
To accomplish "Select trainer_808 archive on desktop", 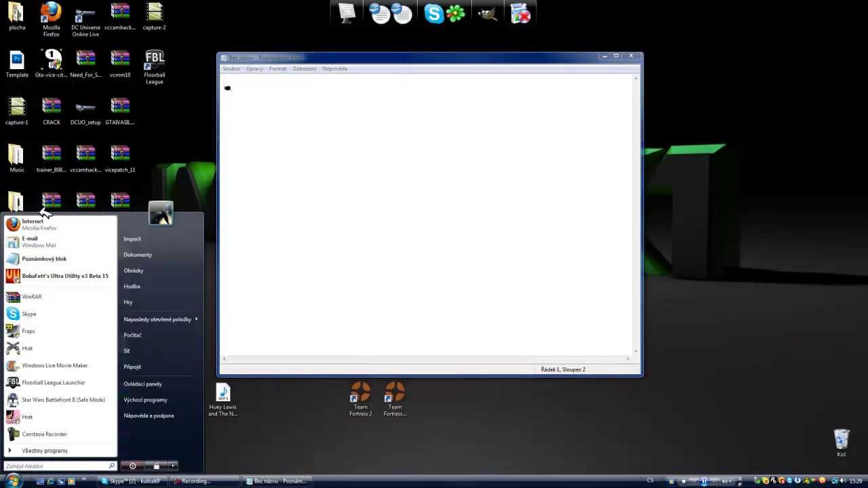I will pyautogui.click(x=52, y=159).
